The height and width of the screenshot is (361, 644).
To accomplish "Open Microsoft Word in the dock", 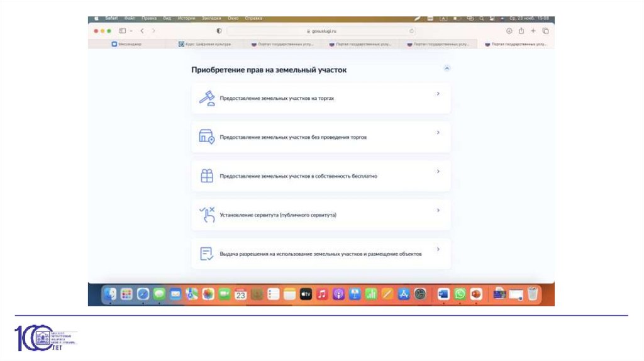I will point(443,294).
